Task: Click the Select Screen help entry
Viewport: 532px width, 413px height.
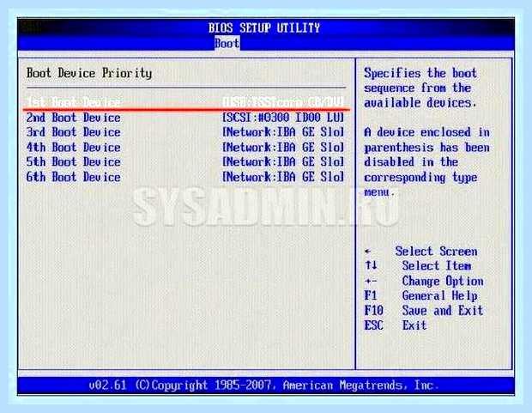Action: (420, 252)
